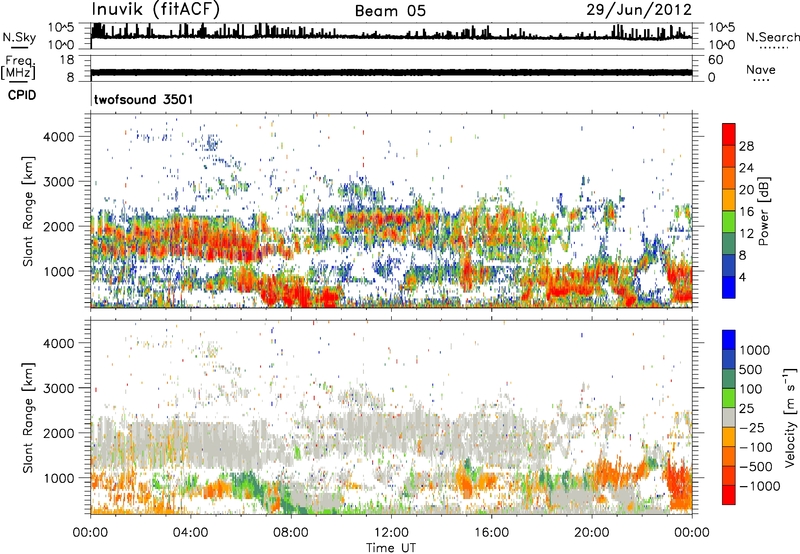Click the 'Velocity [m s-1]' colorbar label

click(790, 417)
